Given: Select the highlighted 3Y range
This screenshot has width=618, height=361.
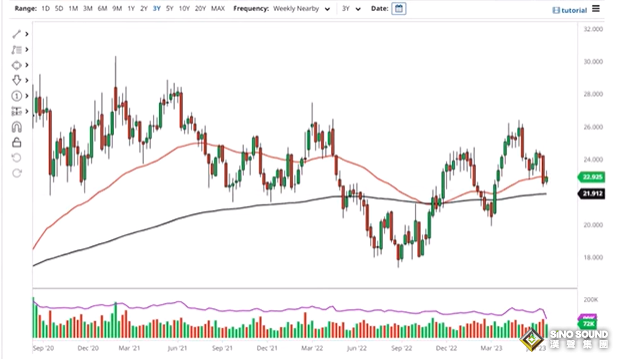Looking at the screenshot, I should (x=156, y=8).
